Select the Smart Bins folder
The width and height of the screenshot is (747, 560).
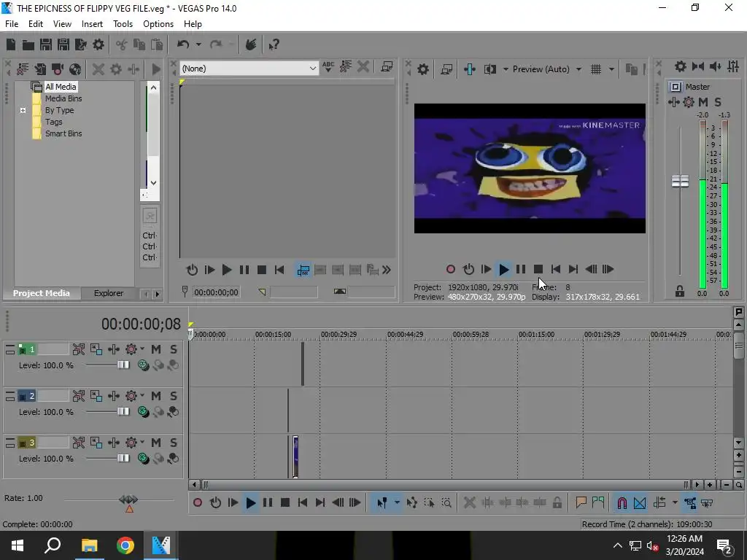pos(63,134)
